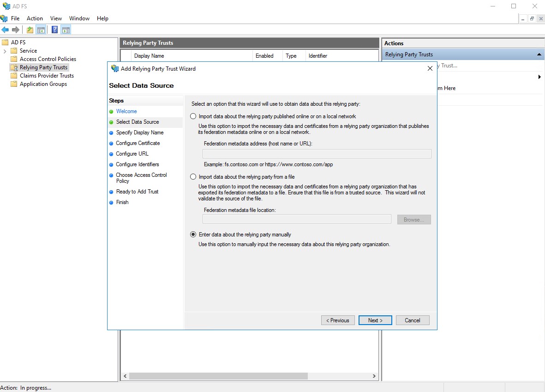Select import data from a file option
545x392 pixels.
pyautogui.click(x=193, y=177)
